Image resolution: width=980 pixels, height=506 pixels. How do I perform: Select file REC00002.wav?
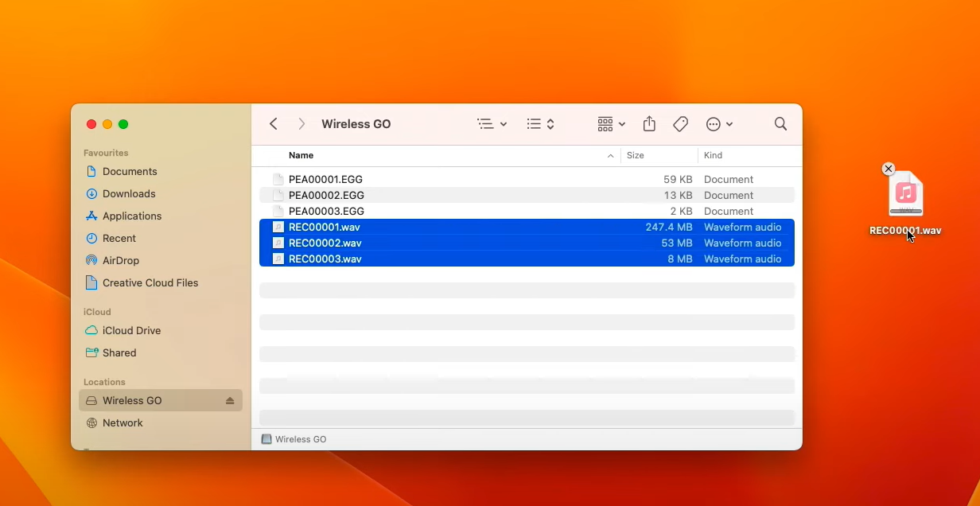(527, 243)
